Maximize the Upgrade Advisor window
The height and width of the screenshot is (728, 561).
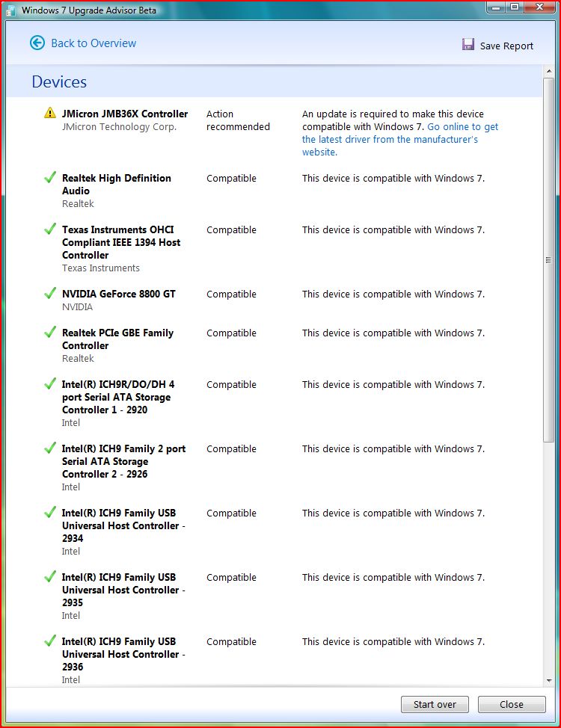click(515, 7)
